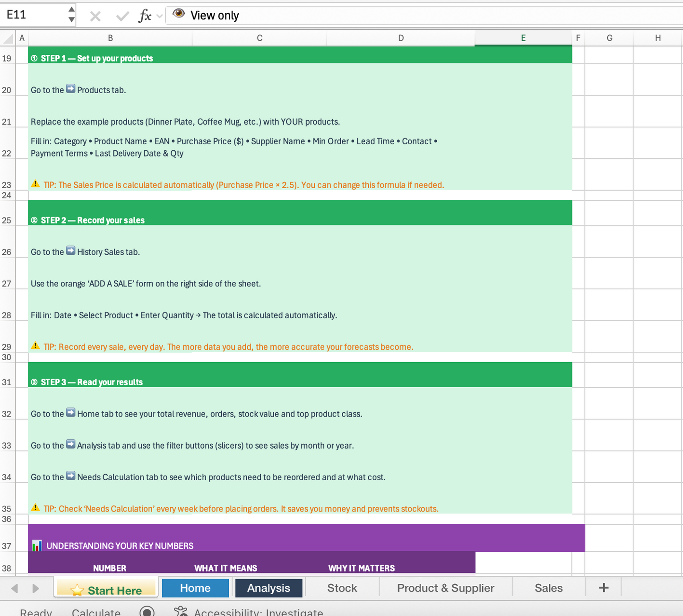
Task: Click the Name Box up stepper arrow
Action: point(71,9)
